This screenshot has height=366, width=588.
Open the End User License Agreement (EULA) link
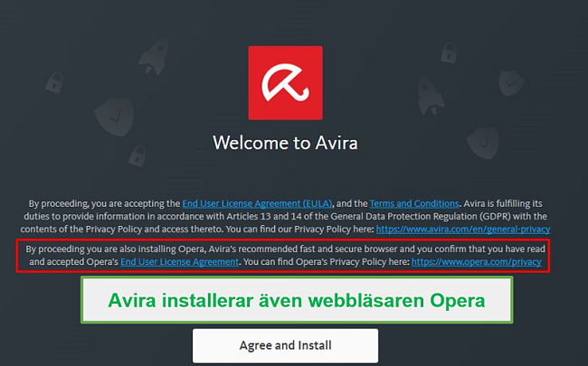tap(257, 204)
